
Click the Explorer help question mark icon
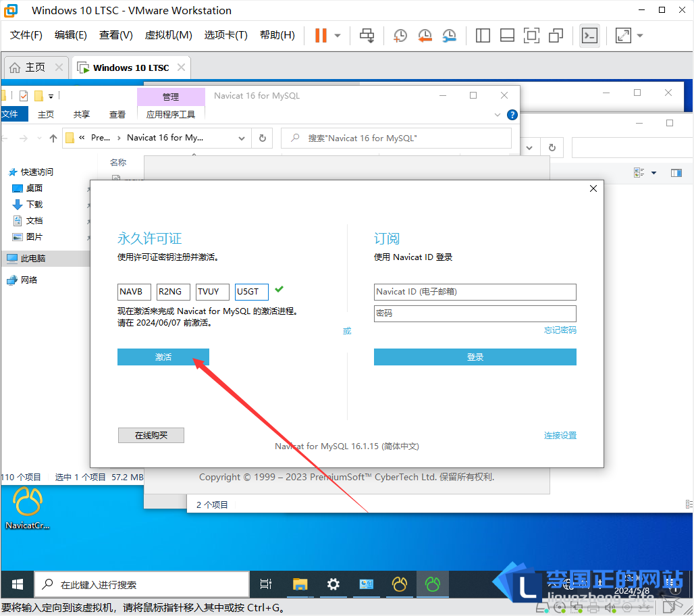[x=512, y=115]
